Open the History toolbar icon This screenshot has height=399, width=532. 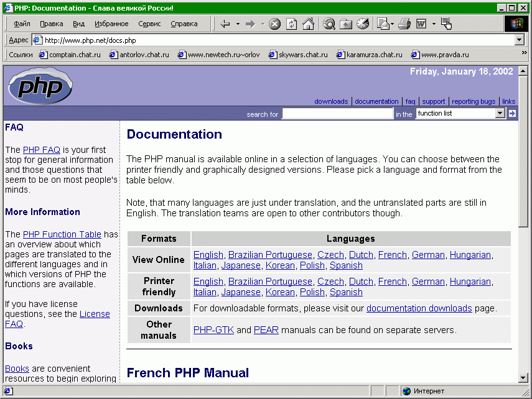point(363,24)
